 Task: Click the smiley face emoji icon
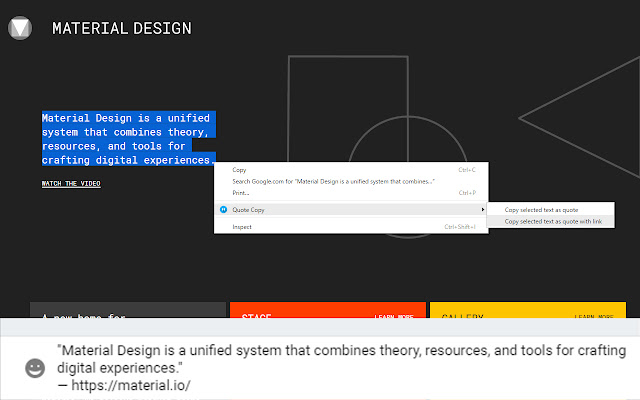35,368
